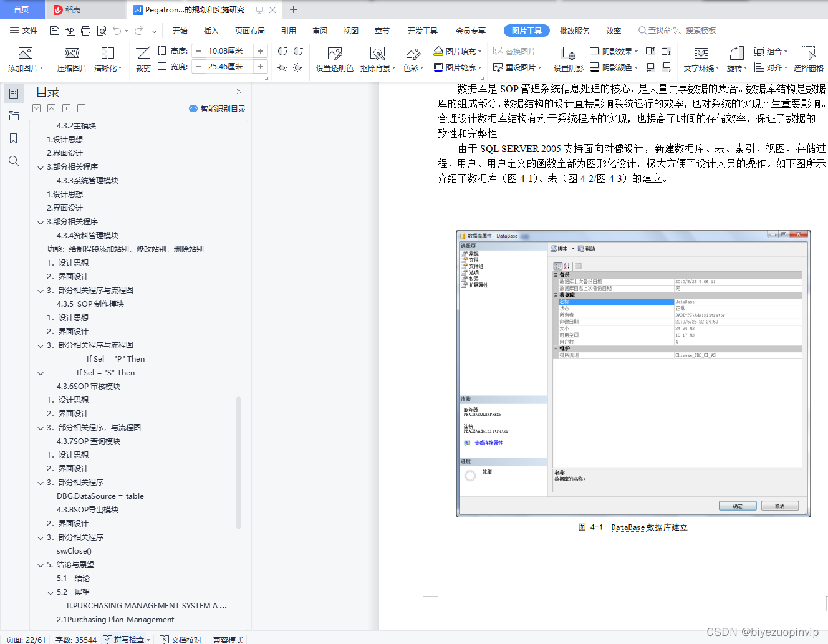Select the 设置阴影 tool
Screen dimensions: 828x644
(568, 60)
